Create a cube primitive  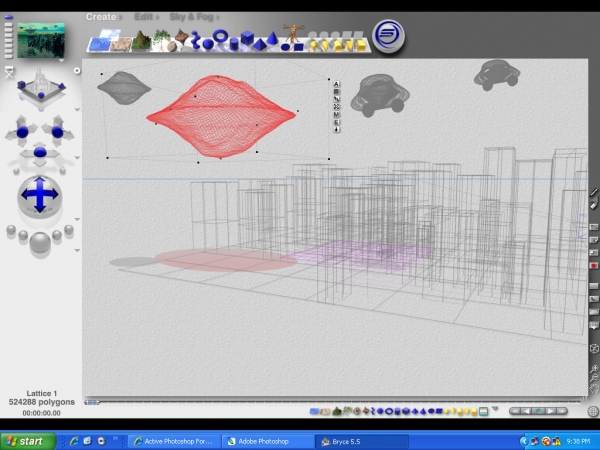click(247, 37)
